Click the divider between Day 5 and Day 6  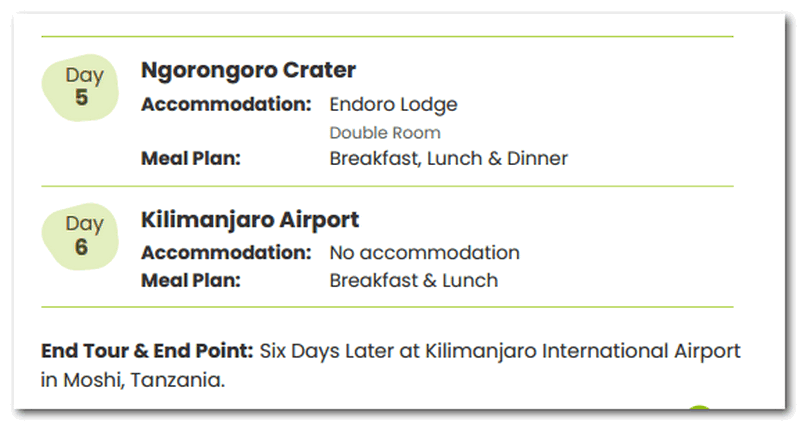387,186
